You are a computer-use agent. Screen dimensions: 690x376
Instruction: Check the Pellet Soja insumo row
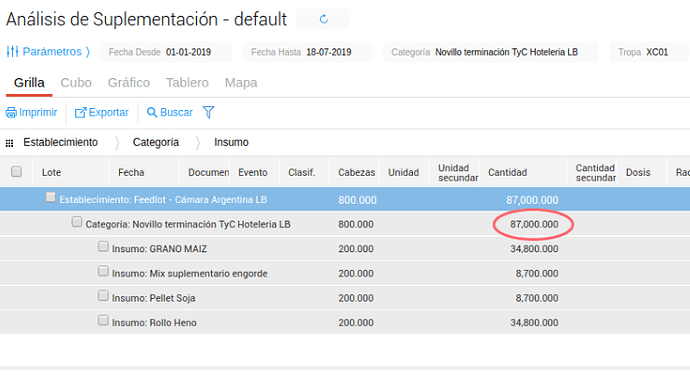103,295
